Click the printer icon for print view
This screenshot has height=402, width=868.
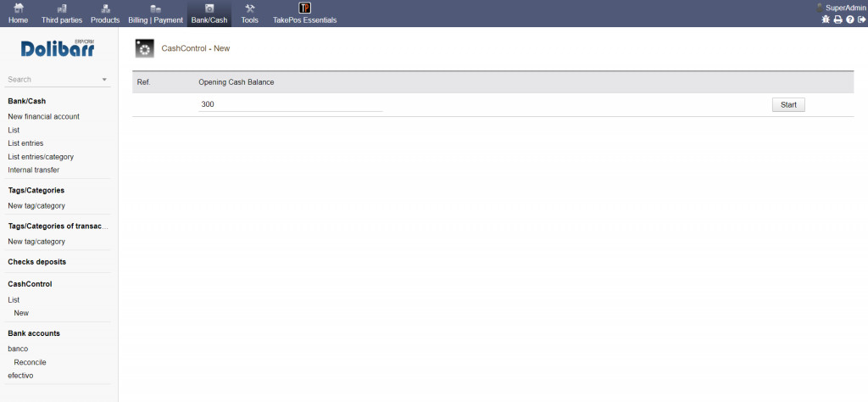coord(838,20)
